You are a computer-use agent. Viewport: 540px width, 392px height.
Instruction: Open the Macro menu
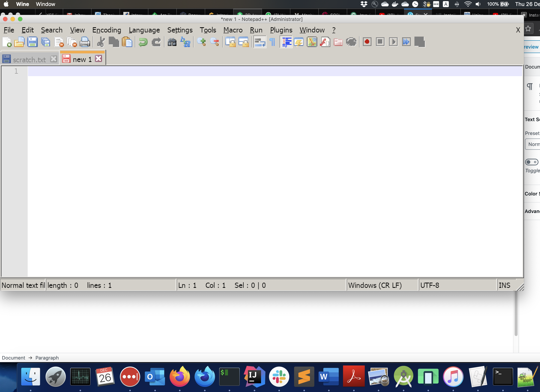233,30
